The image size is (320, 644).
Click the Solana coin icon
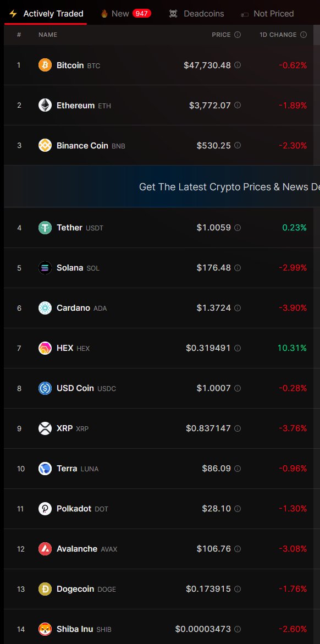tap(45, 268)
